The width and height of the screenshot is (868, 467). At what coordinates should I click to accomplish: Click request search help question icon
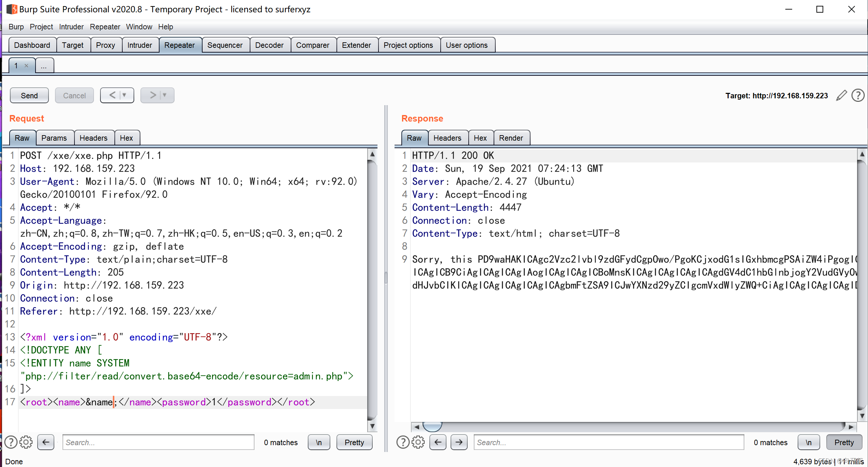pyautogui.click(x=11, y=442)
